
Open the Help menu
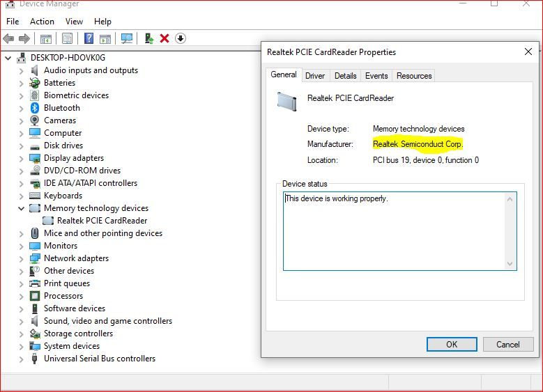pos(103,22)
